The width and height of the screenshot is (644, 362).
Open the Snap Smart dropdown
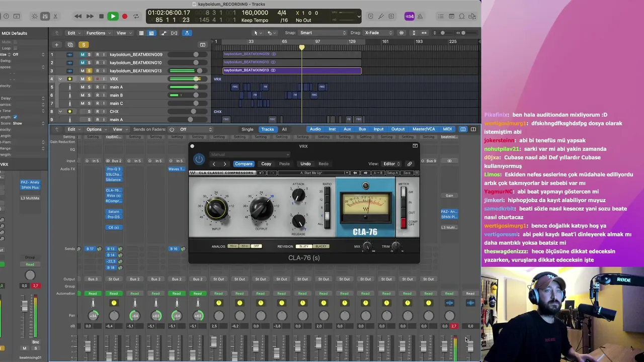point(324,33)
